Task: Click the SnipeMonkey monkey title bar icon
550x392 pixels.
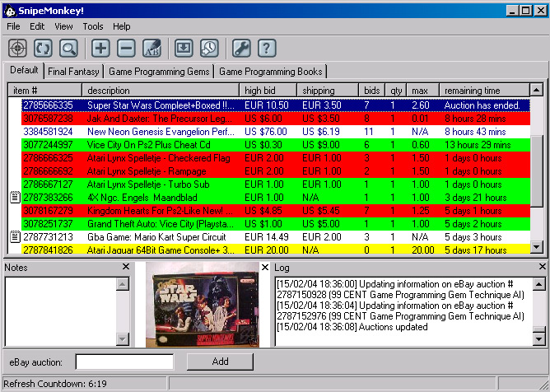Action: [10, 11]
